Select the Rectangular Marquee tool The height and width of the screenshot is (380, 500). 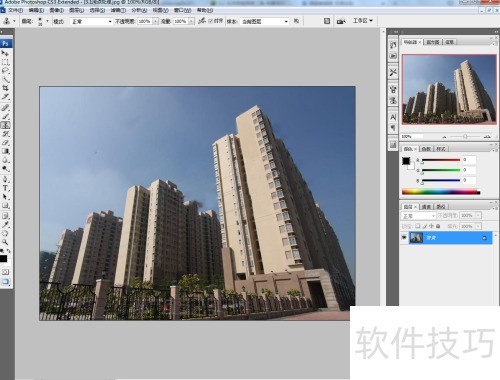point(5,62)
